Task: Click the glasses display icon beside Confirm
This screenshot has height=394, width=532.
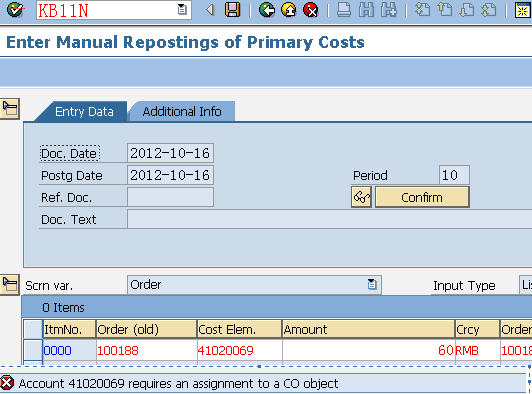Action: tap(361, 197)
